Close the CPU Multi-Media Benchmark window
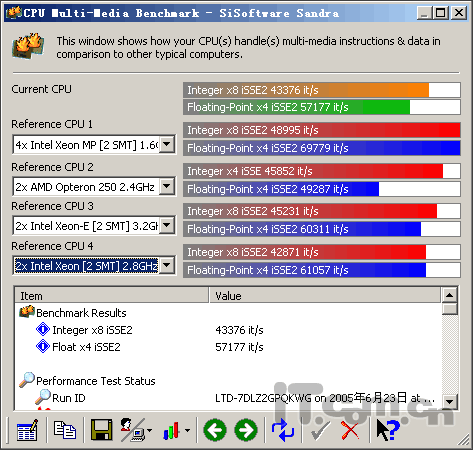473x450 pixels. [x=459, y=13]
